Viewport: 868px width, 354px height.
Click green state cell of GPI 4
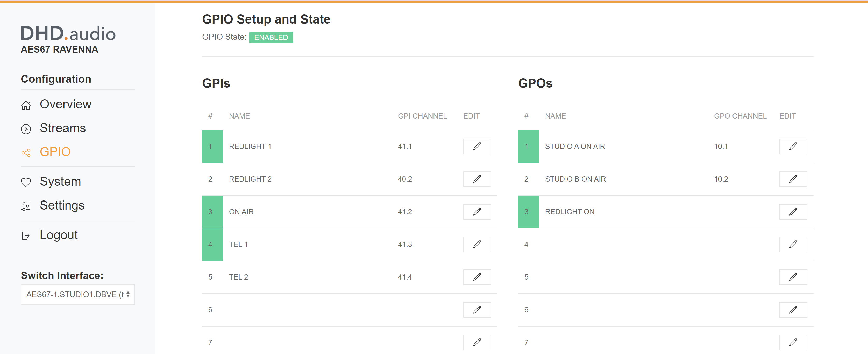point(212,244)
